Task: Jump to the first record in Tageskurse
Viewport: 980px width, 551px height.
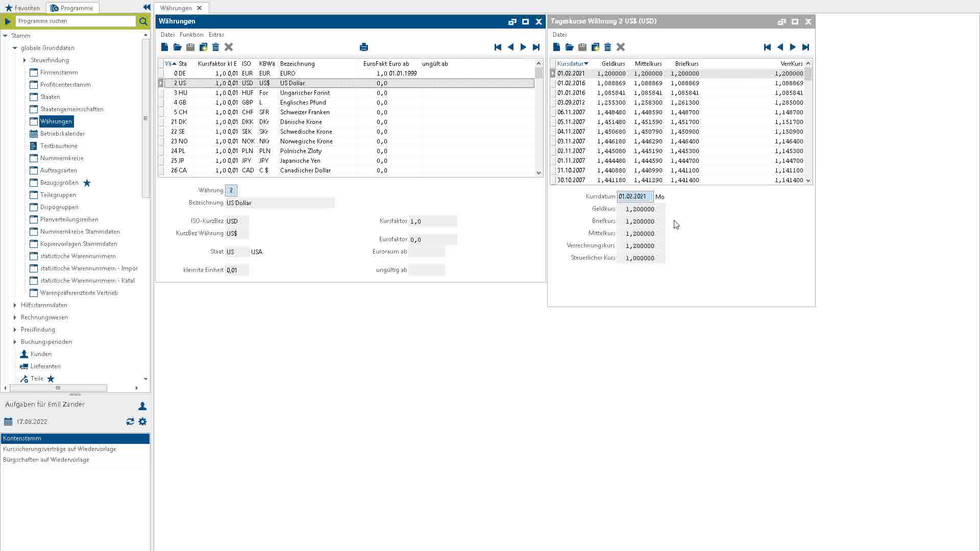Action: tap(767, 47)
